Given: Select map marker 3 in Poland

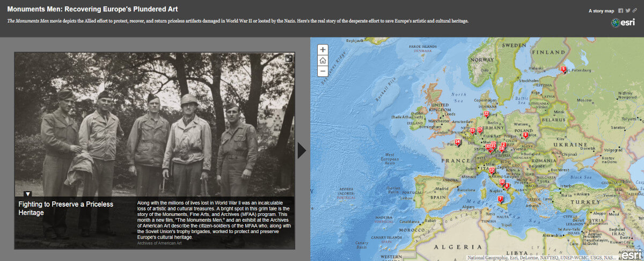Looking at the screenshot, I should pyautogui.click(x=525, y=135).
